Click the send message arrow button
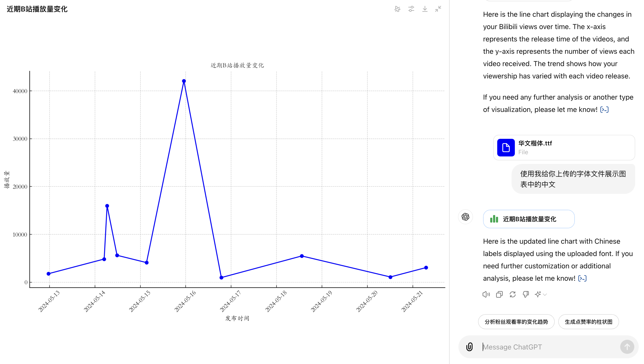This screenshot has width=644, height=364. click(x=627, y=347)
